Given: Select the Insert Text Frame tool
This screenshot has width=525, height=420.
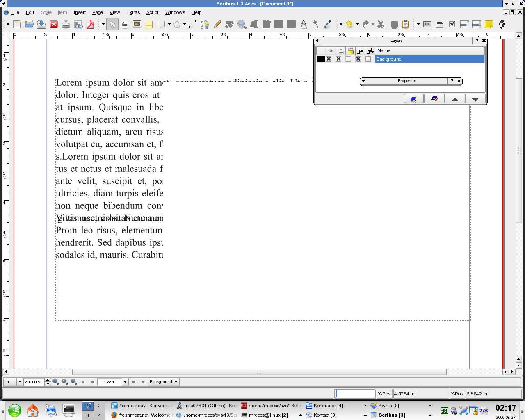Looking at the screenshot, I should [x=125, y=24].
